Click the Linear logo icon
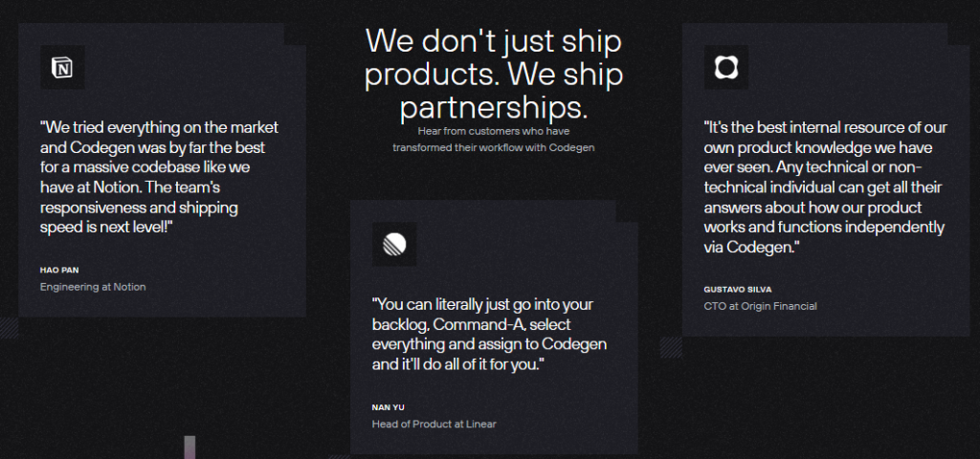Screen dimensions: 980x459 pyautogui.click(x=393, y=244)
